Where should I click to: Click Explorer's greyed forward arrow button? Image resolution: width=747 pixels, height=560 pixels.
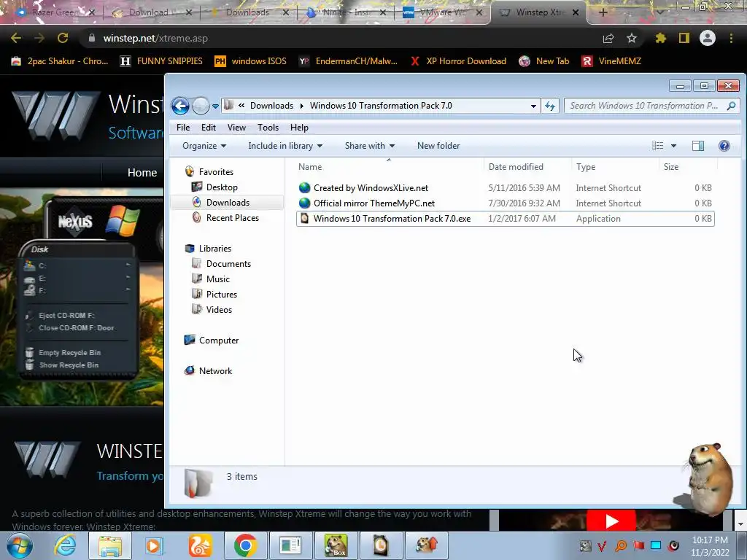pyautogui.click(x=201, y=106)
